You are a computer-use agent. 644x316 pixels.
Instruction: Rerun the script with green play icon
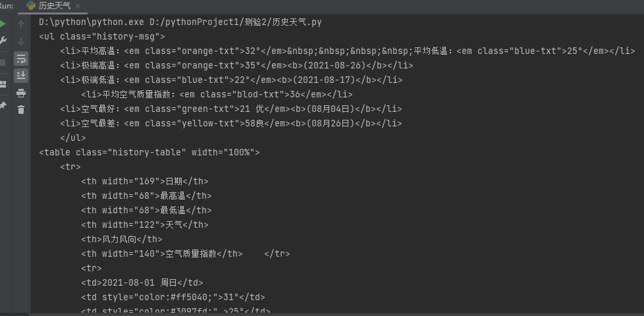pos(3,24)
